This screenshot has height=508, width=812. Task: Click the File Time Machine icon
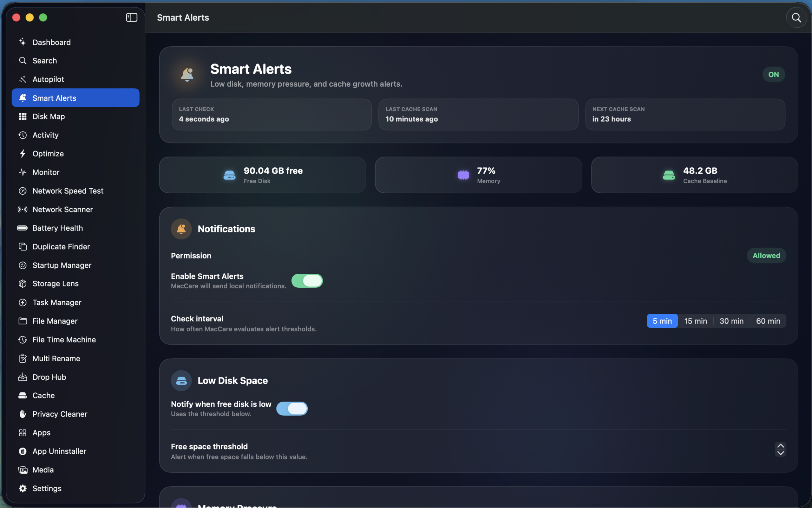(23, 340)
